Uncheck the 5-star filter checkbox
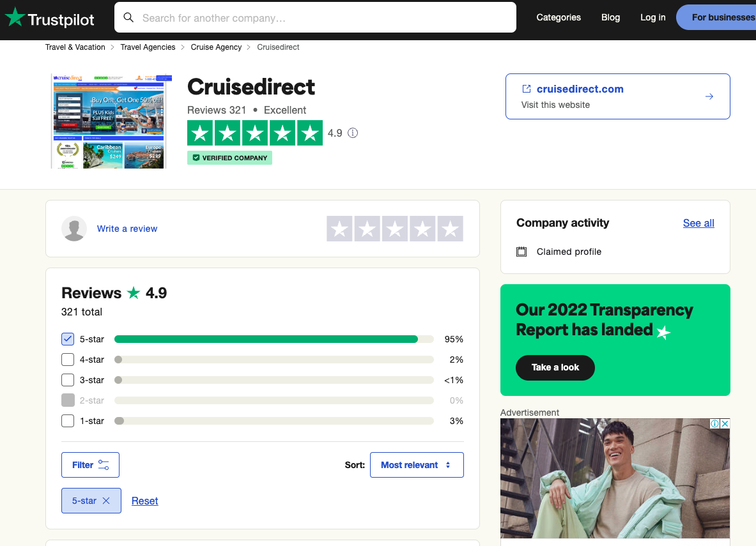 click(68, 339)
